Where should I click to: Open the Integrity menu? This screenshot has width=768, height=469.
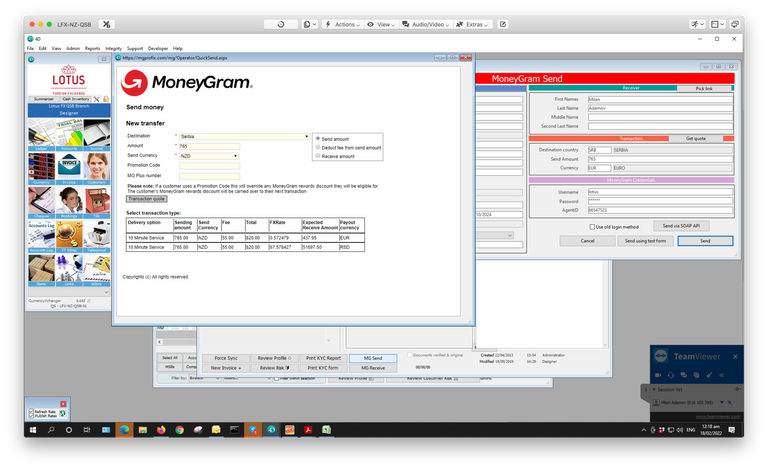pyautogui.click(x=113, y=48)
